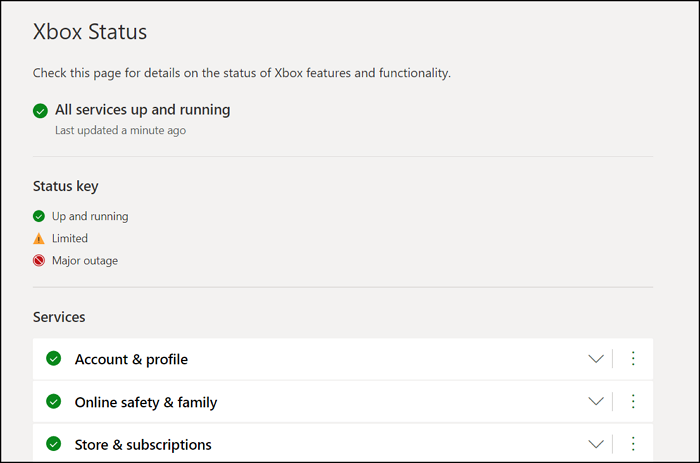
Task: Click the Services section heading
Action: 59,317
